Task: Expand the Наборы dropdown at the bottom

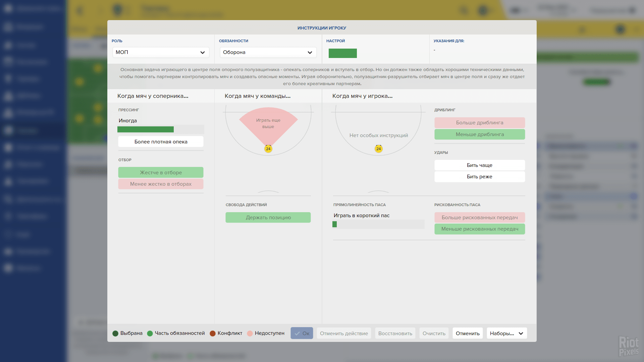Action: click(x=506, y=333)
